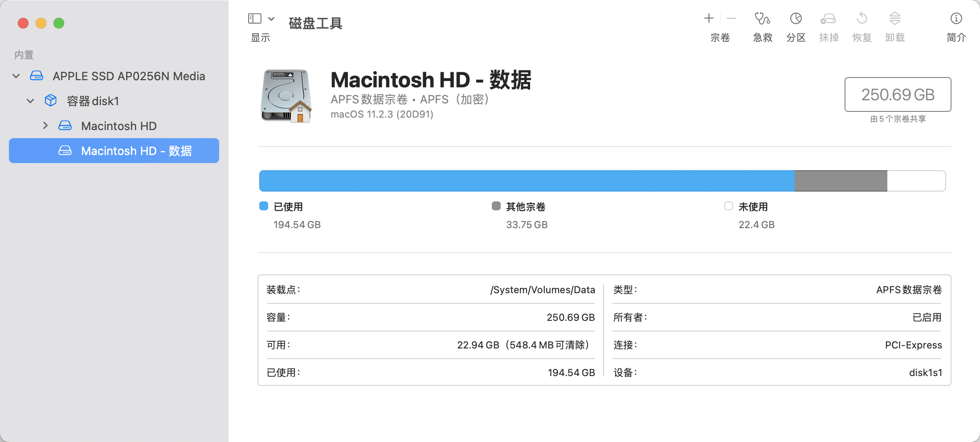Viewport: 980px width, 442px height.
Task: Remove volume using the minus icon
Action: pyautogui.click(x=731, y=18)
